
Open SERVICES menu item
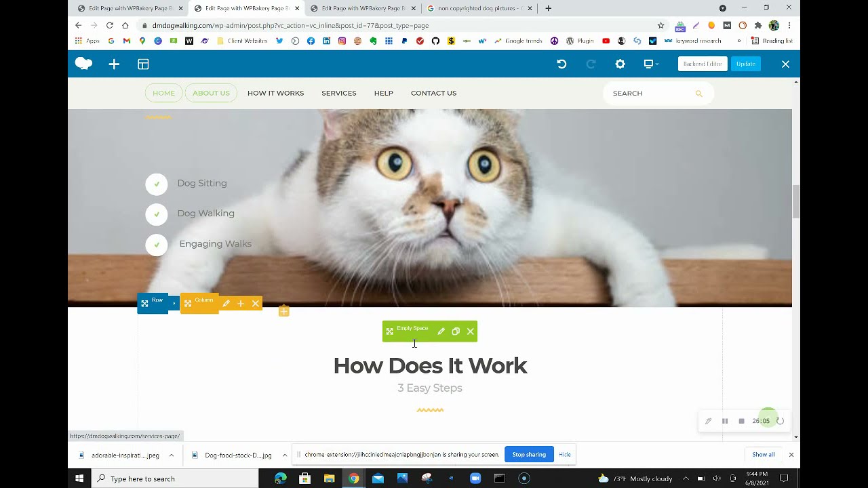(338, 93)
